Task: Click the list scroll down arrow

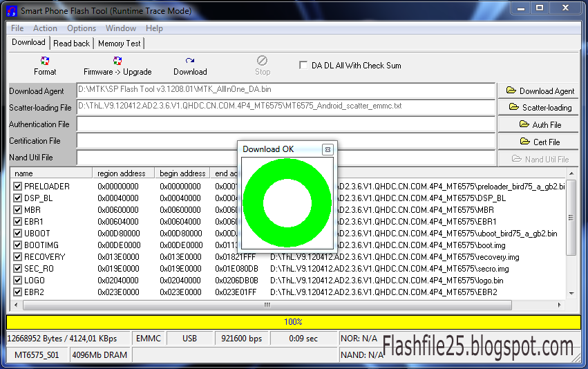Action: click(571, 293)
